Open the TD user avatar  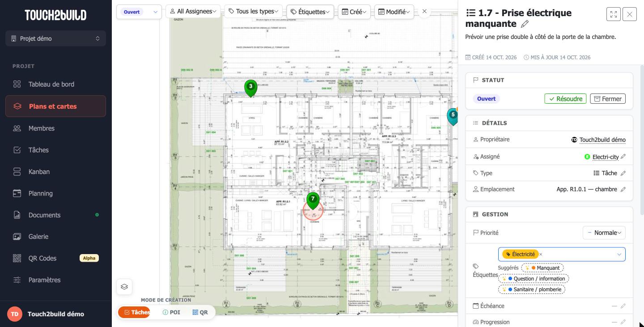point(15,314)
